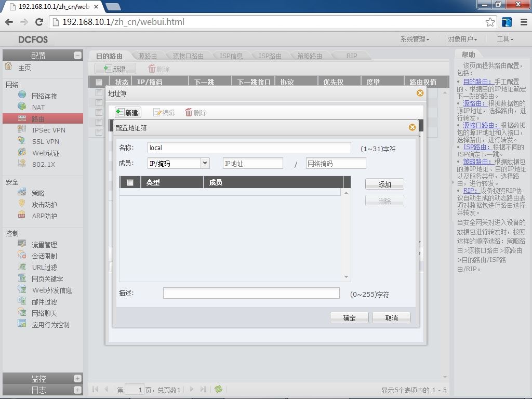Click the IPSec VPN icon
This screenshot has height=399, width=532.
[22, 129]
